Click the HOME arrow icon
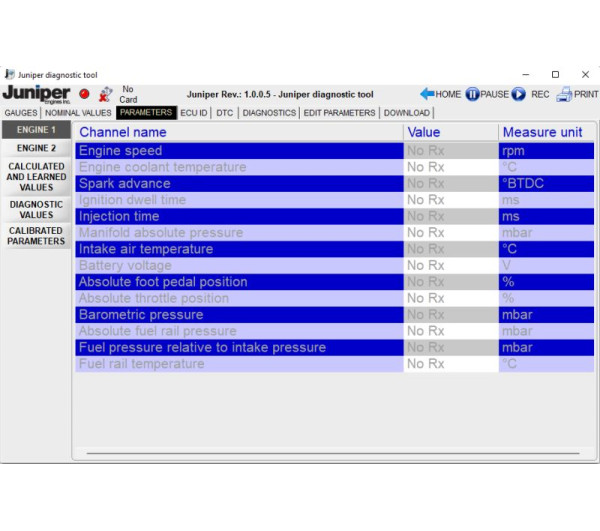Viewport: 600px width, 531px height. [x=427, y=94]
